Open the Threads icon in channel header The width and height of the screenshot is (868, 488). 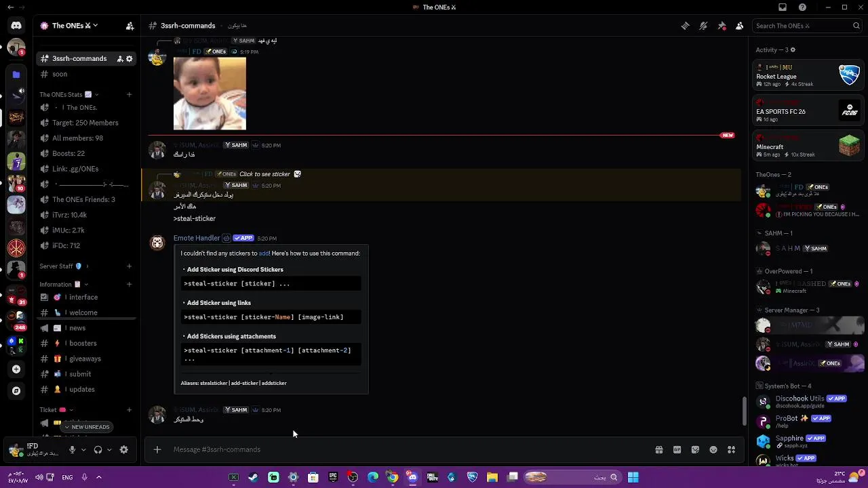[685, 26]
